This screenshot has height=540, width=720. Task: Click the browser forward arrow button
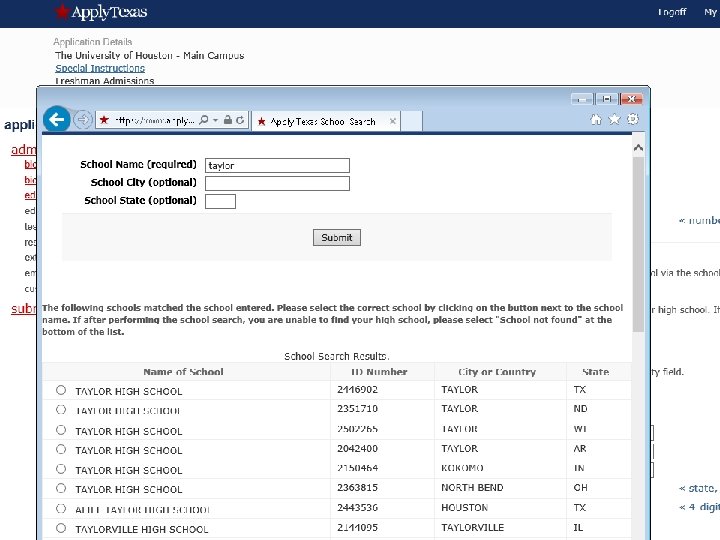click(x=83, y=120)
